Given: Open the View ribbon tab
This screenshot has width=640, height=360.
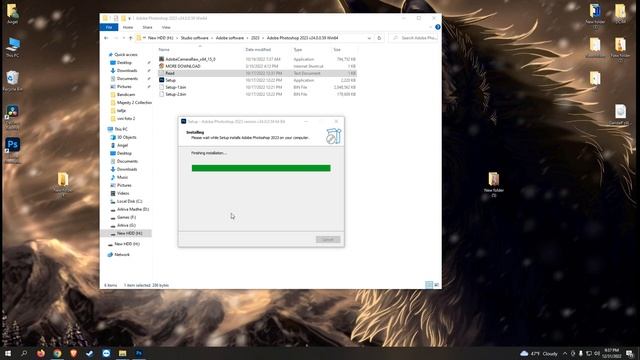Looking at the screenshot, I should 166,27.
